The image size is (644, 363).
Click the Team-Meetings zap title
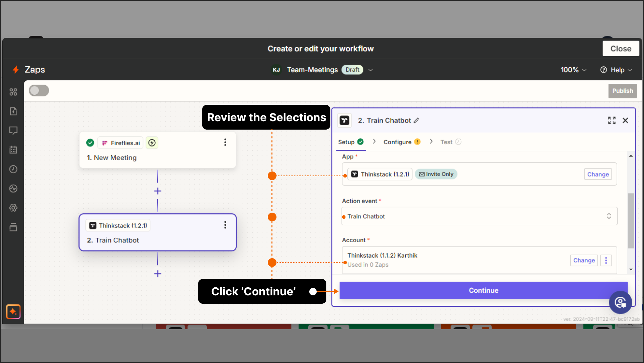[312, 70]
